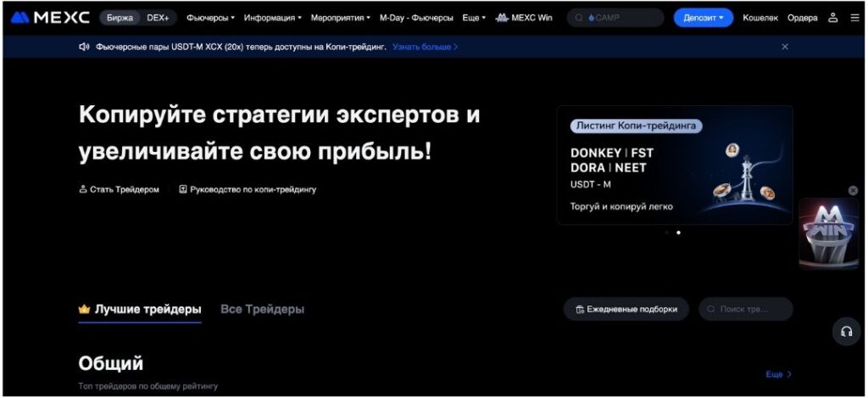Open M-Day - Фьючерсы menu item
Viewport: 868px width, 398px height.
[x=416, y=18]
